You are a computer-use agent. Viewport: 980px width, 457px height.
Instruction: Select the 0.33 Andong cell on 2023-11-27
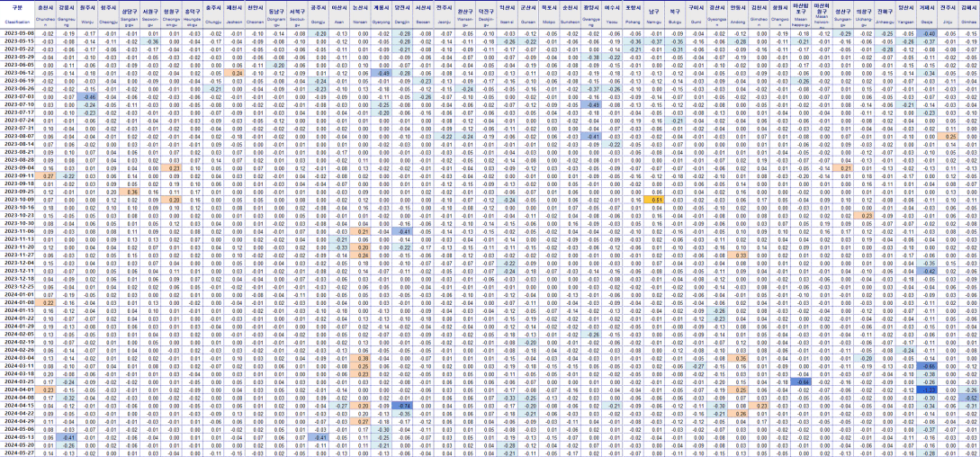point(738,255)
